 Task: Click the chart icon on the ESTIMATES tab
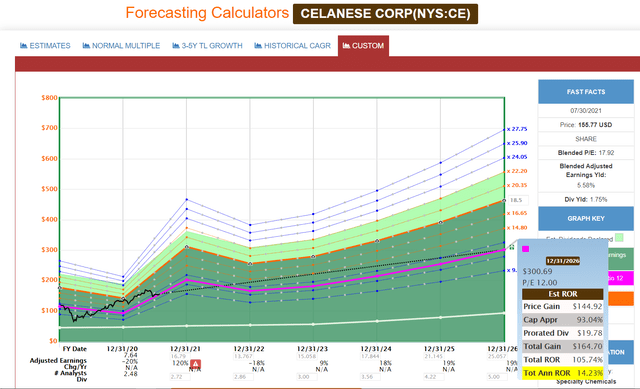pyautogui.click(x=23, y=46)
